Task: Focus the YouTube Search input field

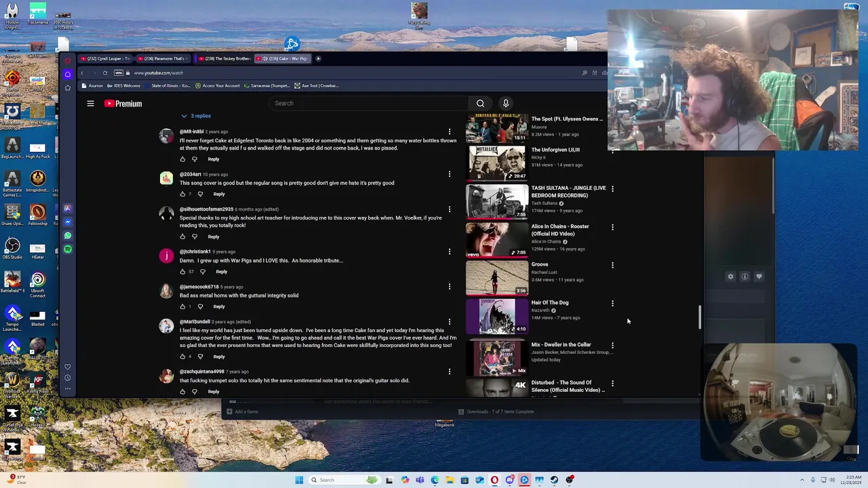Action: [370, 103]
